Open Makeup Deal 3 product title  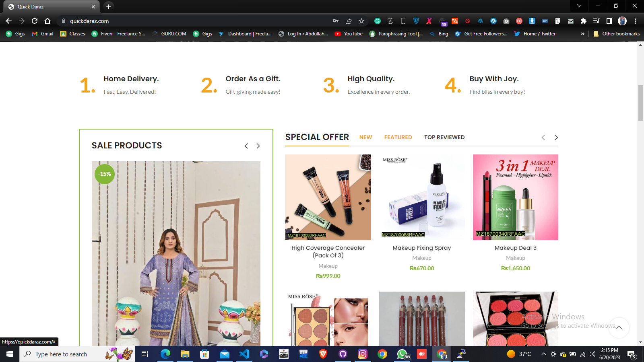pos(516,248)
